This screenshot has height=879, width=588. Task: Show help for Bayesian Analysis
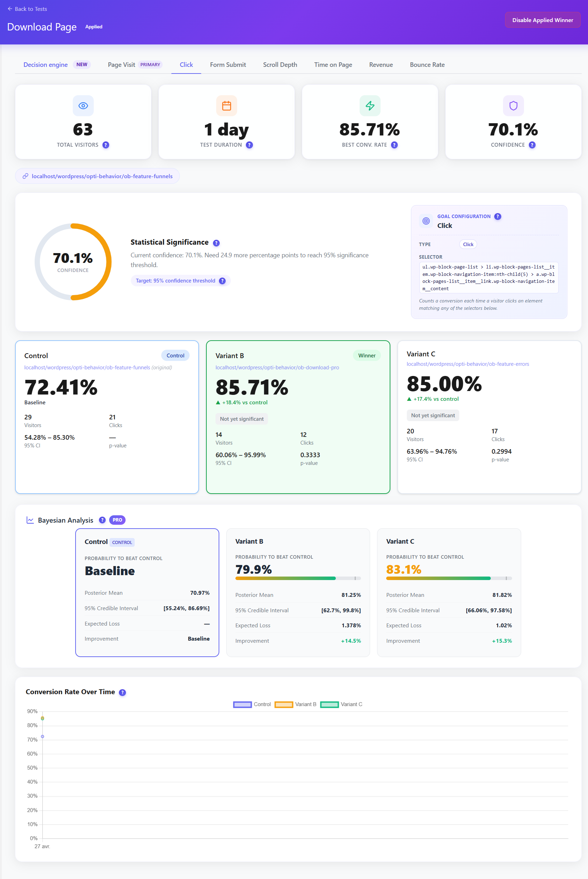tap(102, 520)
